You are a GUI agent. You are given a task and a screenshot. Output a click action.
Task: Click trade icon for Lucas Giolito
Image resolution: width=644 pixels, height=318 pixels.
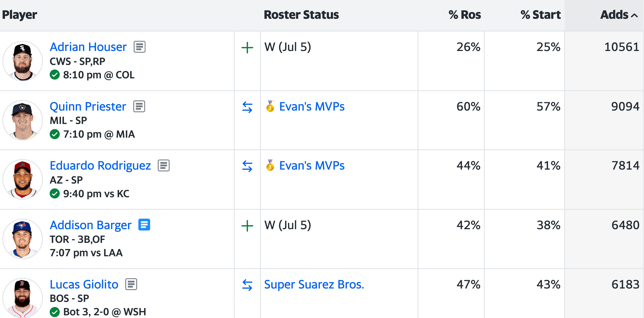pyautogui.click(x=247, y=285)
